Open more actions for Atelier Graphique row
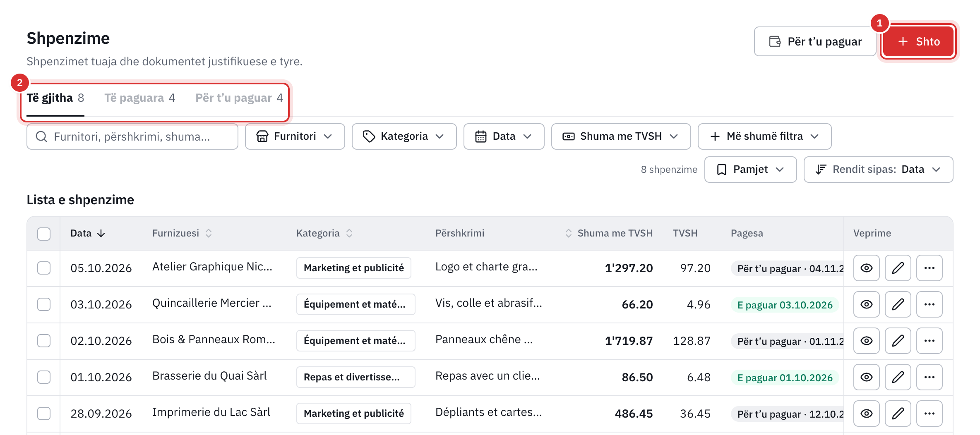The width and height of the screenshot is (980, 435). point(929,268)
